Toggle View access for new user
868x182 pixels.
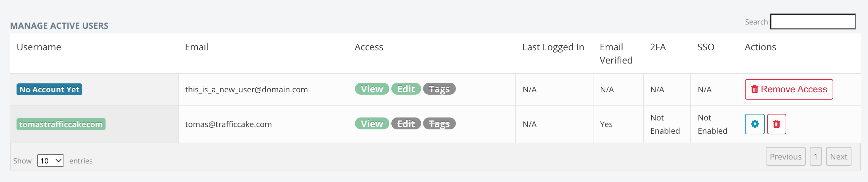372,89
